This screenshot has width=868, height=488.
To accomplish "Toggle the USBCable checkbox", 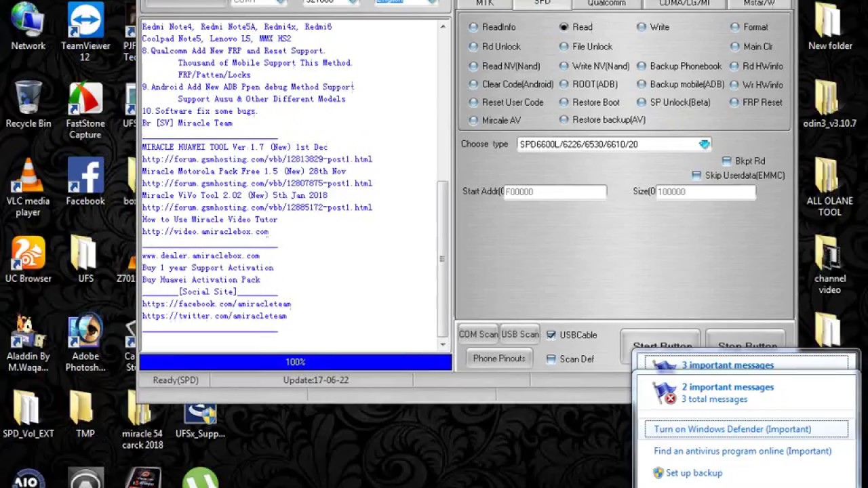I will coord(551,335).
